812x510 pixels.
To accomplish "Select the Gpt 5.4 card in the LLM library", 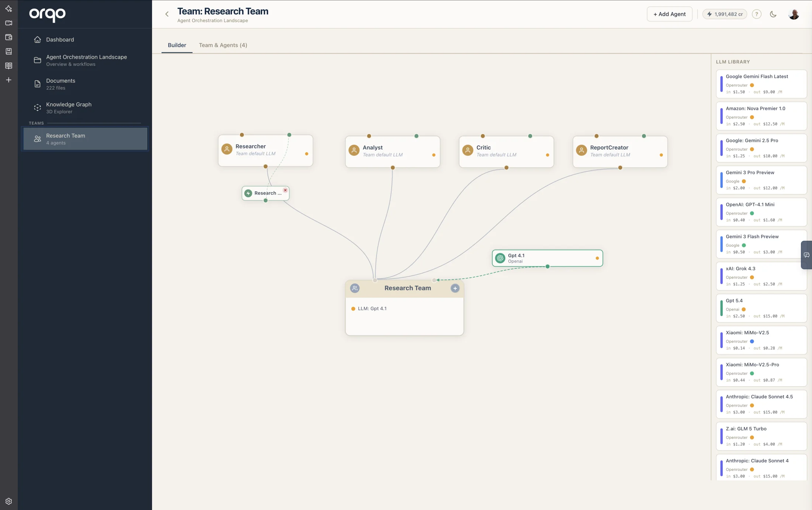I will point(761,308).
